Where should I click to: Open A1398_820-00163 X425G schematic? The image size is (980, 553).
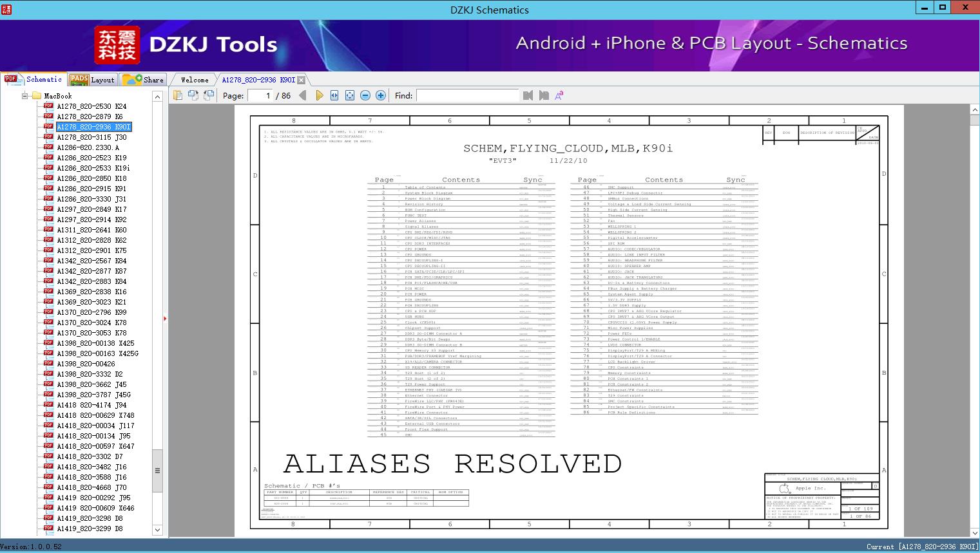[97, 353]
